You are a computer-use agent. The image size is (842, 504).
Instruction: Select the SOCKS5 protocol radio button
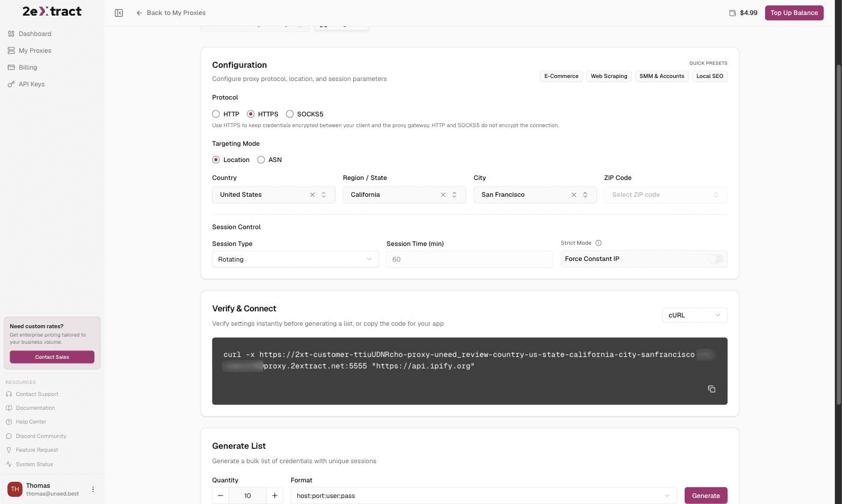[290, 114]
